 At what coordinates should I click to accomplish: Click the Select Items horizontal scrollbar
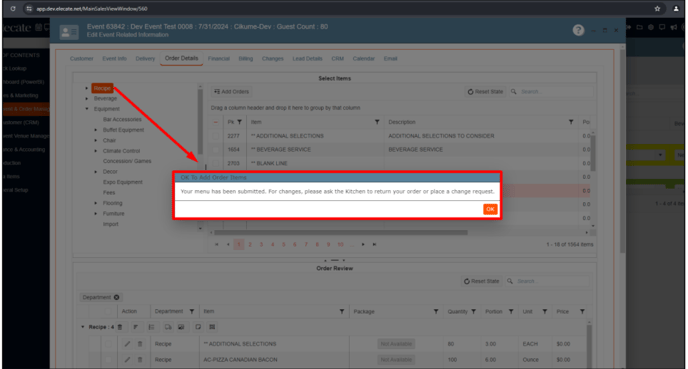point(341,233)
